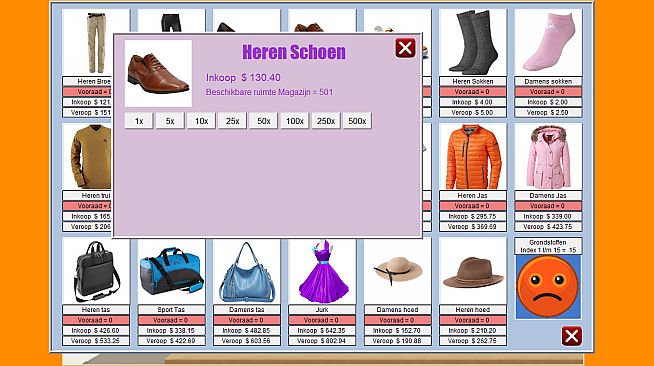Buy 10x Heren Schoen
This screenshot has width=654, height=366.
click(201, 121)
